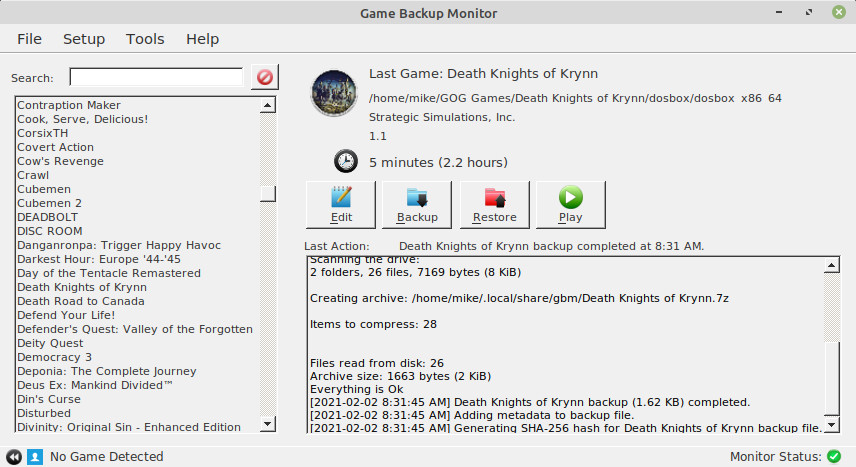Click the log panel scrollbar thumb
856x467 pixels.
click(x=831, y=378)
